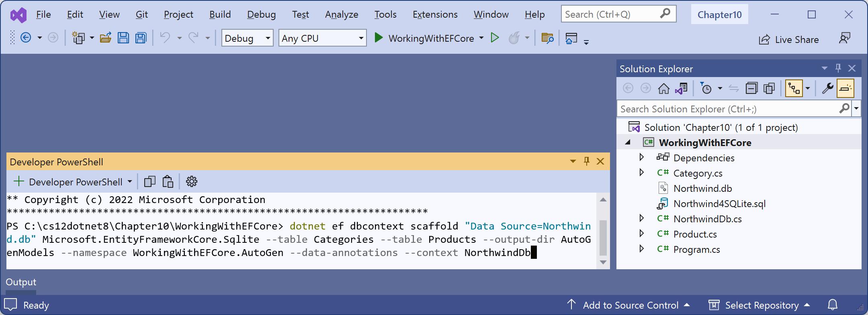Click the Undo toolbar icon
868x315 pixels.
165,38
